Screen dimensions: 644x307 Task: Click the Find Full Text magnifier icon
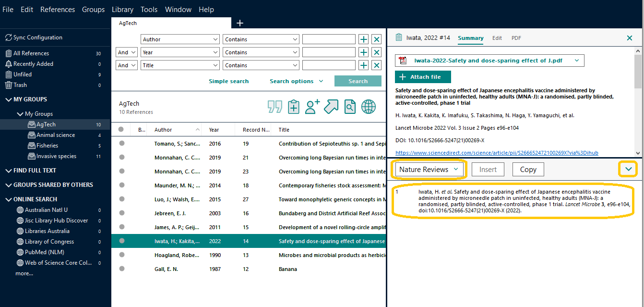pyautogui.click(x=350, y=107)
